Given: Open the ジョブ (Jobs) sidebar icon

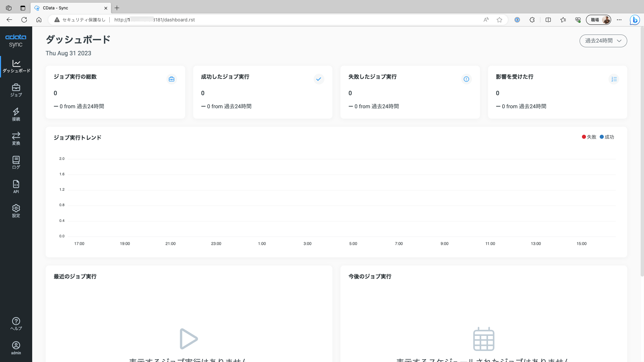Looking at the screenshot, I should [x=16, y=90].
